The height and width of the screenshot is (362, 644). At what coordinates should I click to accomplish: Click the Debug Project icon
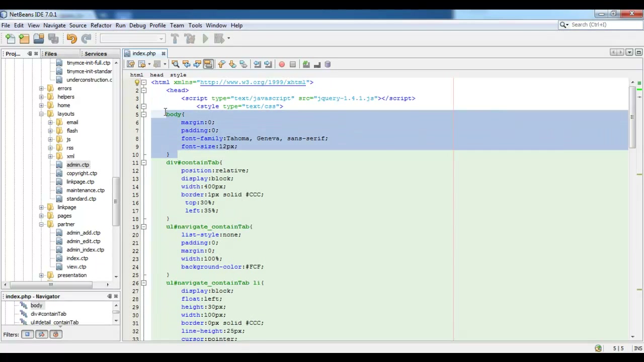click(x=219, y=38)
